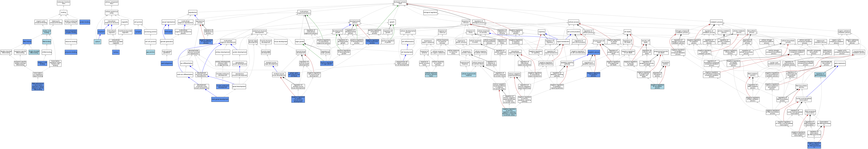Select the 'multicellular organism development' node
This screenshot has height=149, width=868.
(x=228, y=42)
